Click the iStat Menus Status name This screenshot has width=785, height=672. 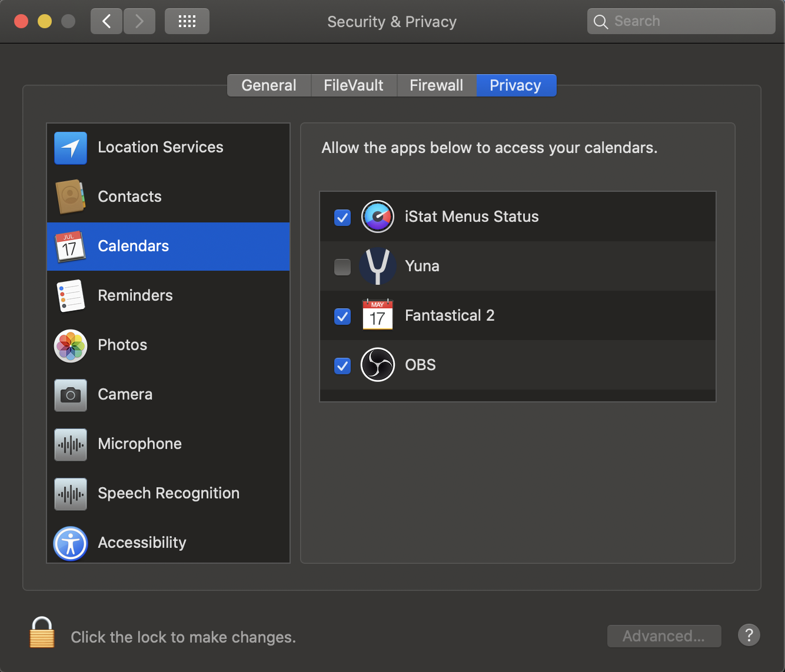pos(472,217)
